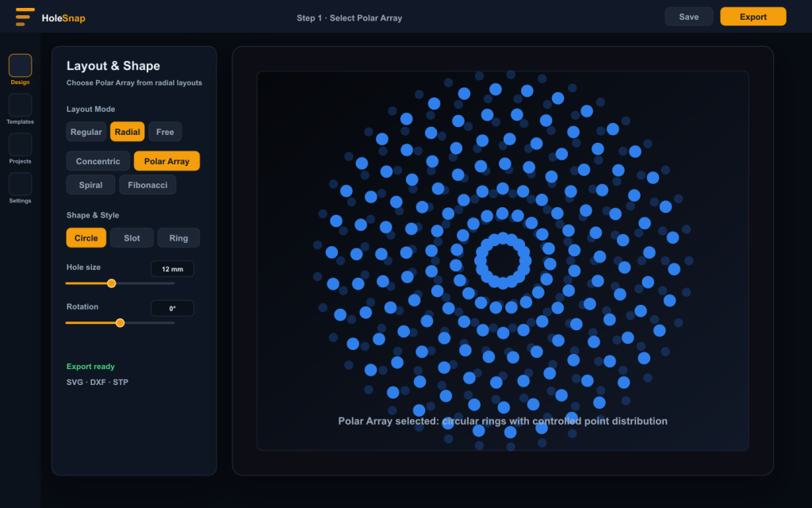812x508 pixels.
Task: Choose the Spiral radial layout
Action: (x=90, y=185)
